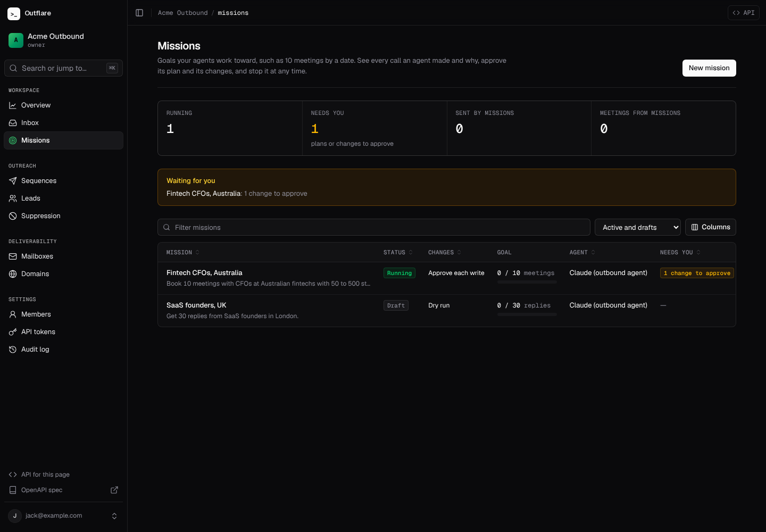Click the Missions target icon
The image size is (766, 532).
(13, 140)
